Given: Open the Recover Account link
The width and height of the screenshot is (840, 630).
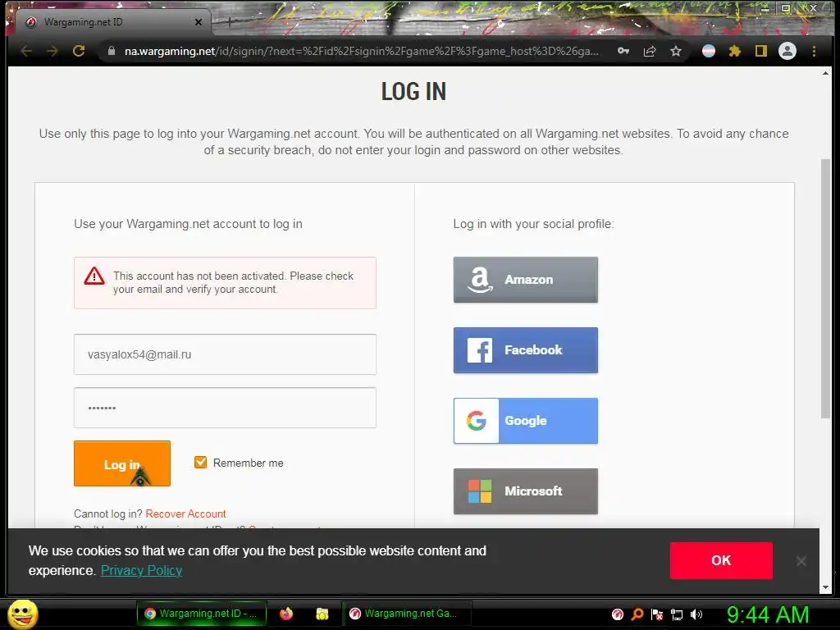Looking at the screenshot, I should tap(185, 514).
